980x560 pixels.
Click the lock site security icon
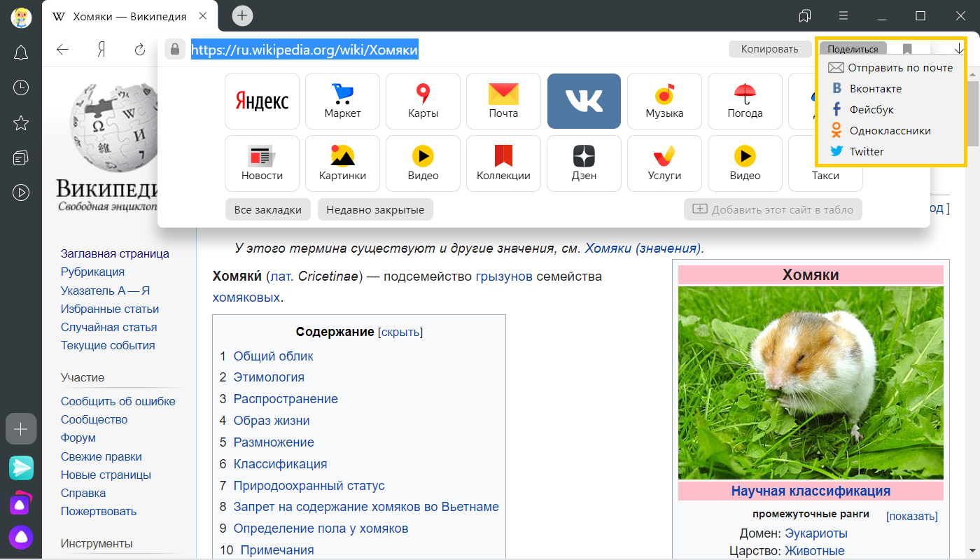click(x=174, y=49)
